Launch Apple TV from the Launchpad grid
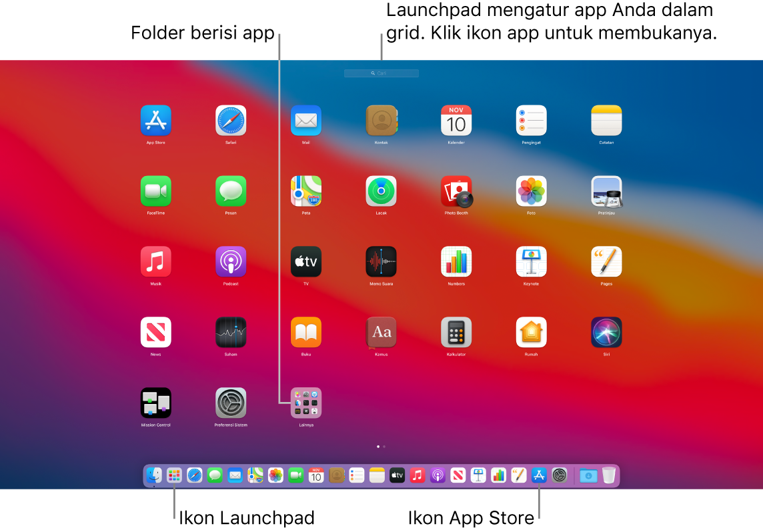The width and height of the screenshot is (763, 532). coord(305,261)
